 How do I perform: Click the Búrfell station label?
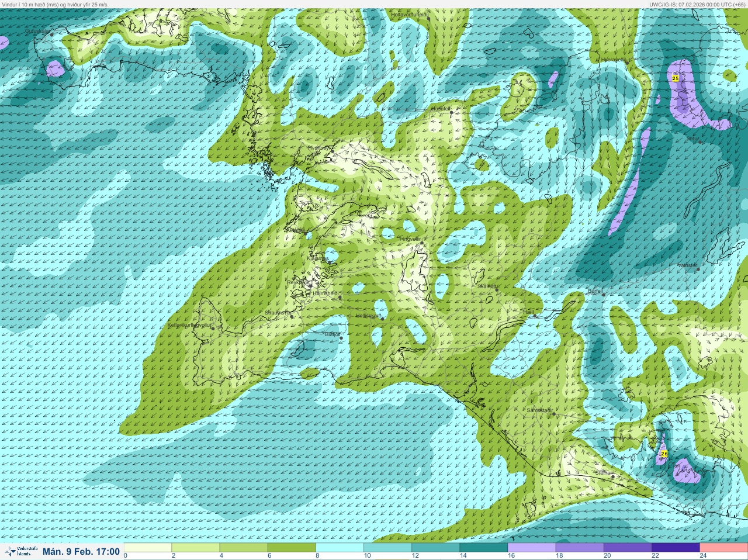pos(595,291)
